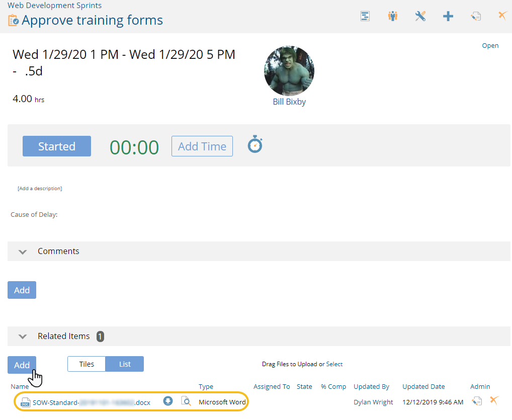Click the plus icon in the header

(x=448, y=16)
